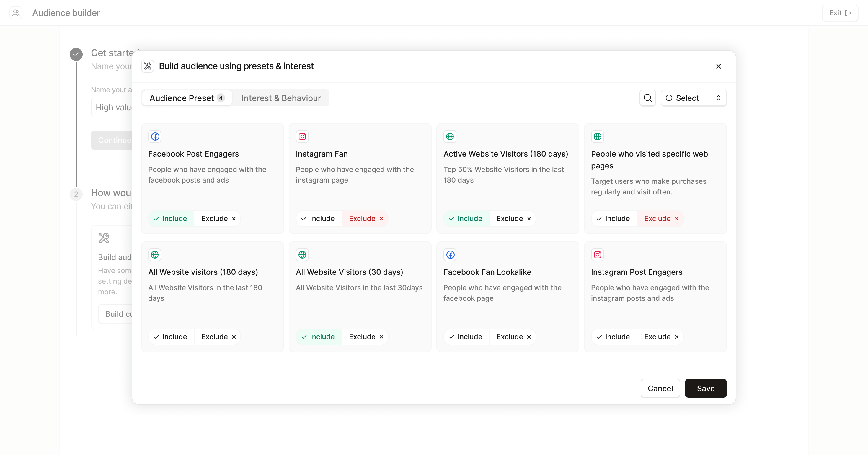Click 'All Website Visitors in the last 30days' text
This screenshot has height=455, width=868.
359,288
